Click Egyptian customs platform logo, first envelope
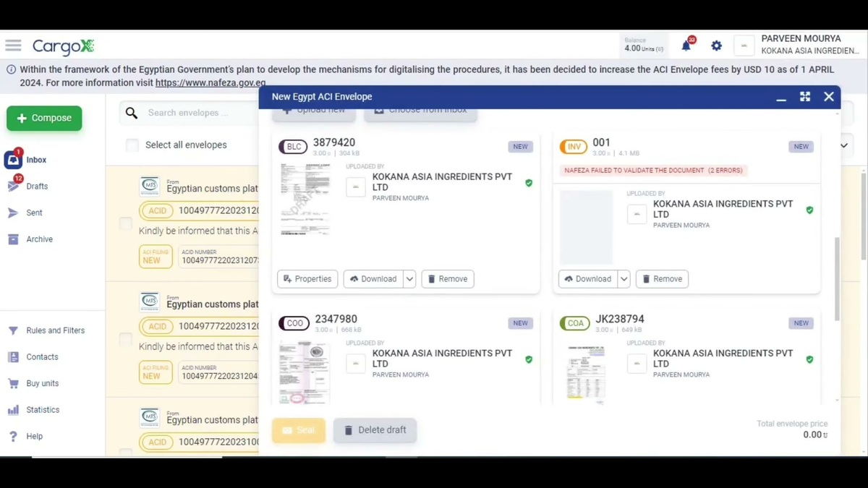 (150, 186)
